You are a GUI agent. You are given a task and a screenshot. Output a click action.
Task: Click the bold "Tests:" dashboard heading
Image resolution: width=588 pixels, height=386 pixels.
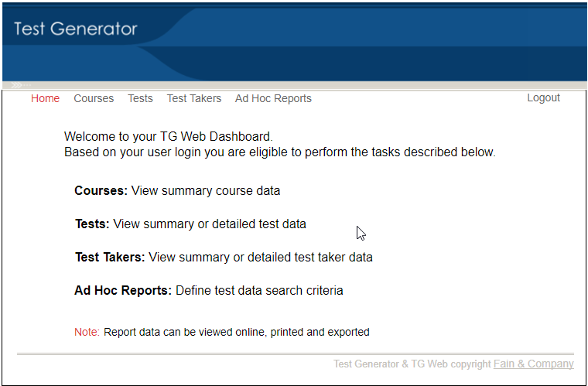point(92,224)
